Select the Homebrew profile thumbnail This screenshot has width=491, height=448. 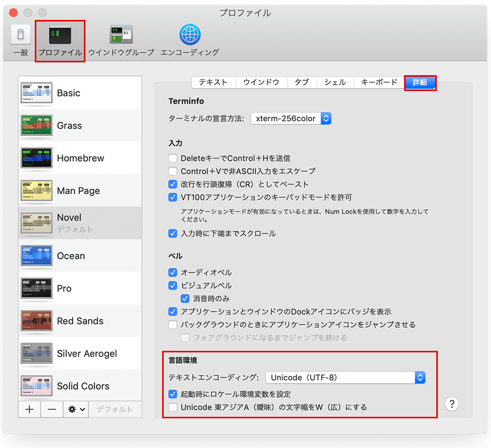tap(37, 158)
